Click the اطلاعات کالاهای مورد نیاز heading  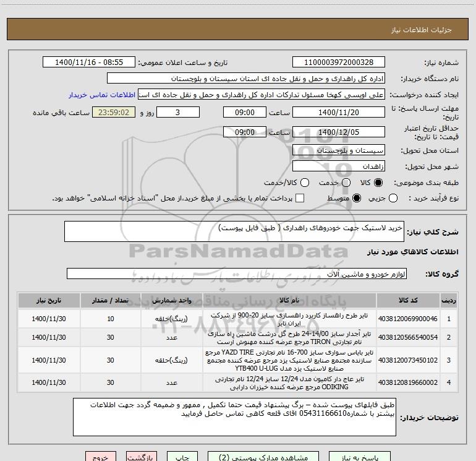(413, 252)
